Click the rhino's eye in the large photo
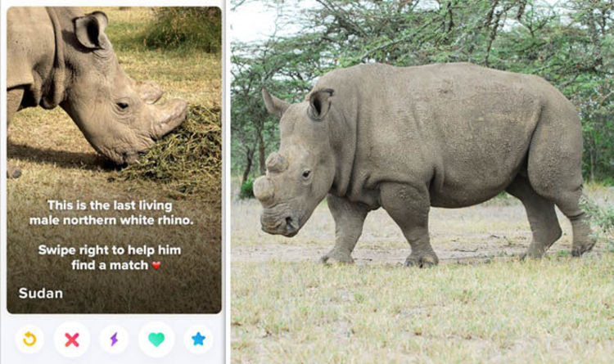 [x=306, y=173]
